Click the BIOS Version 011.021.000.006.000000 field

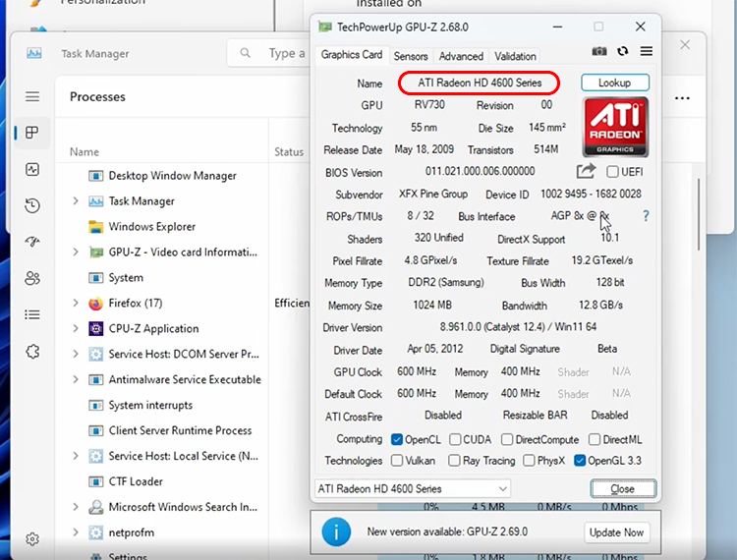coord(480,171)
